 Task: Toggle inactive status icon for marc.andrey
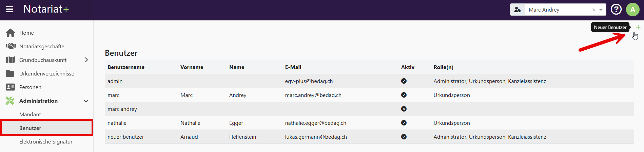404,109
